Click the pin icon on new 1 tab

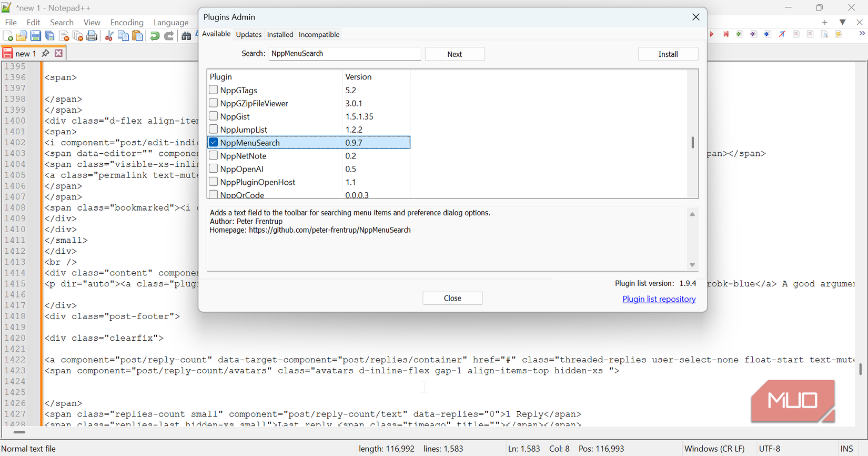45,53
